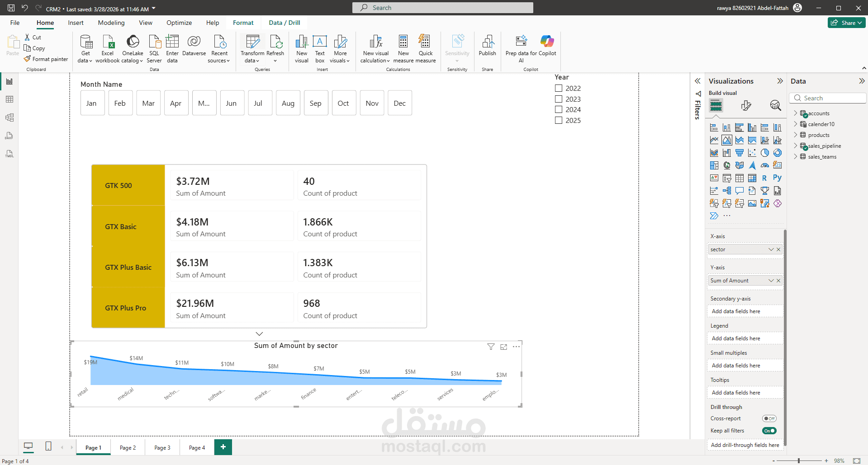Image resolution: width=868 pixels, height=465 pixels.
Task: Click the Data pane search field
Action: [x=828, y=98]
